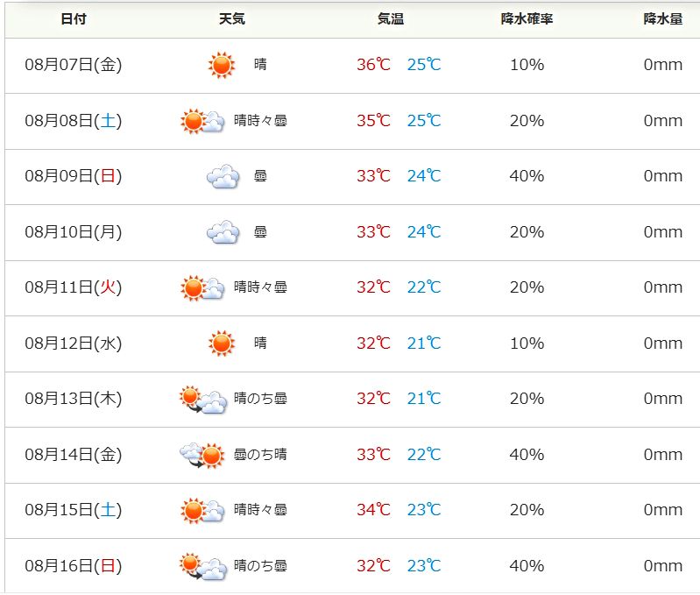Click the sunny icon for 08月12日
Screen dimensions: 700x595
coord(222,344)
